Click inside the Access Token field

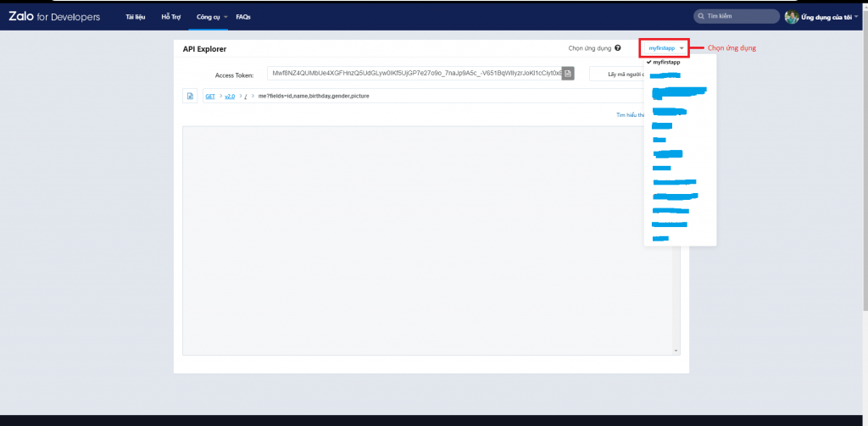414,74
